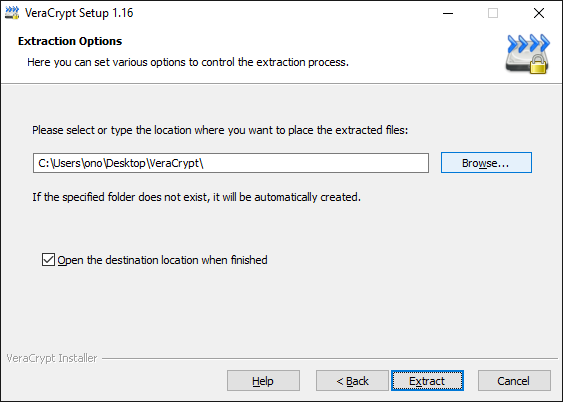Click the greyed-out maximize button

493,13
